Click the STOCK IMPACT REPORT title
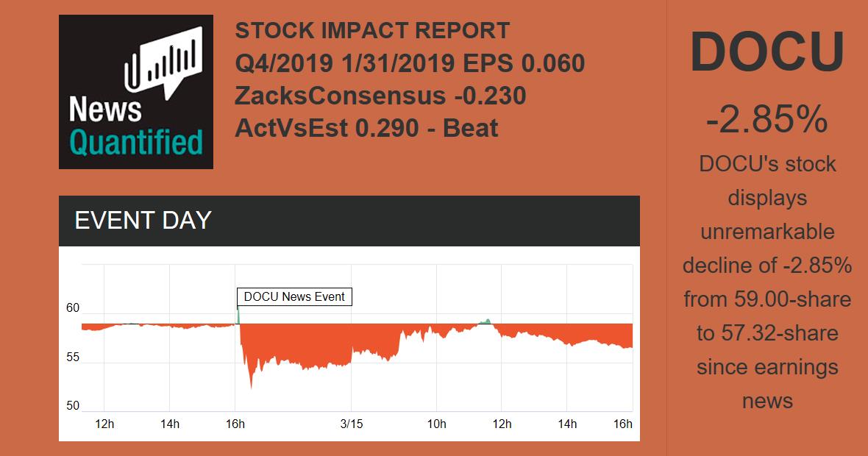The height and width of the screenshot is (456, 868). [x=372, y=31]
